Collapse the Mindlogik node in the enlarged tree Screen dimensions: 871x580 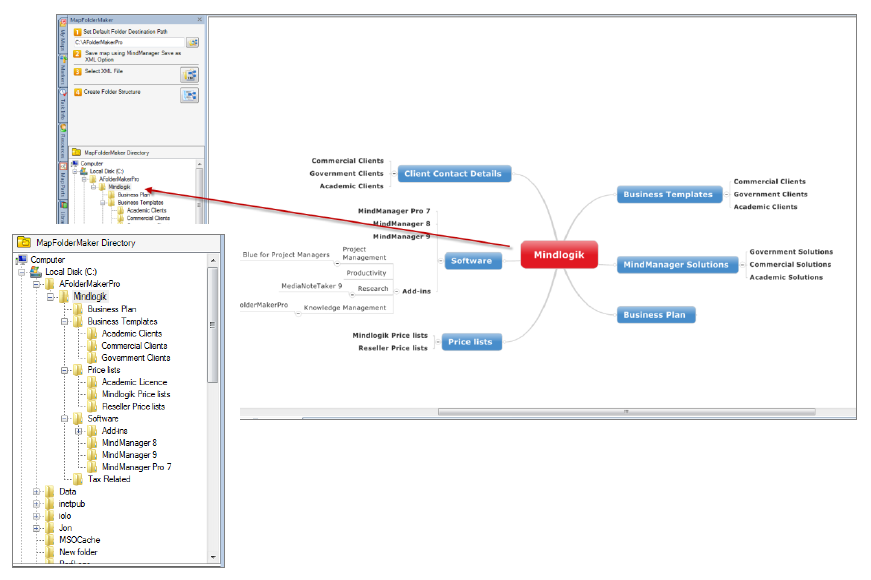coord(51,297)
